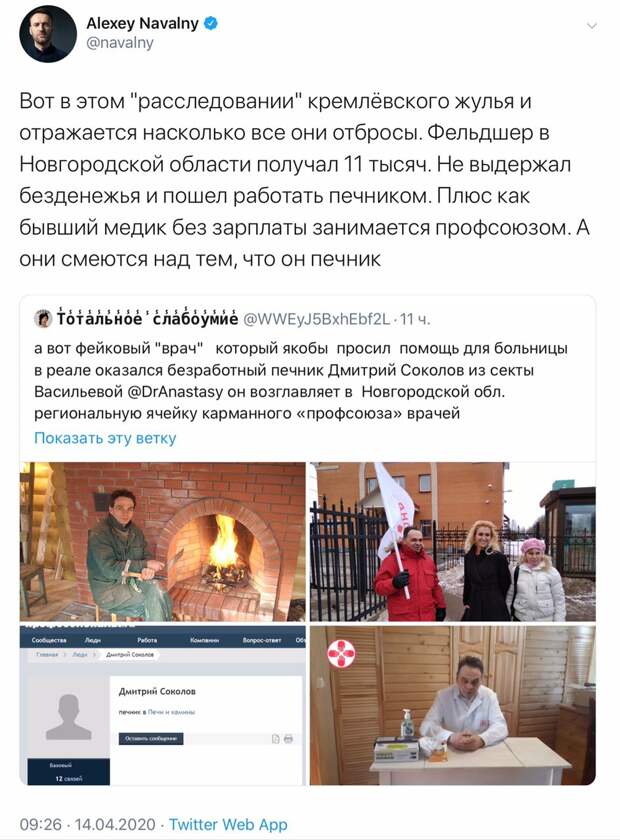Viewport: 620px width, 840px height.
Task: Open the @WWEyJ5BxhEbf2L profile handle
Action: [x=317, y=319]
